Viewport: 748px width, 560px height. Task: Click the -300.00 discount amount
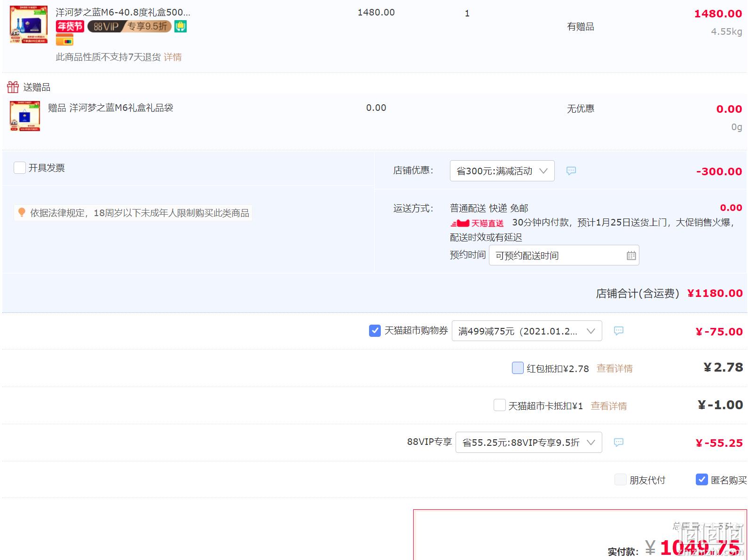pyautogui.click(x=719, y=171)
